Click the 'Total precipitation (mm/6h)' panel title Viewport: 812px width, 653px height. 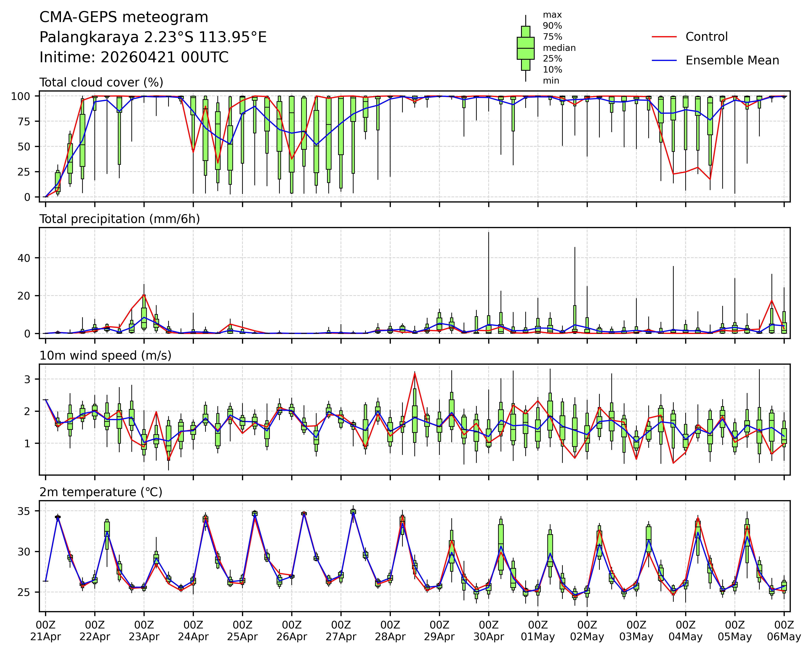pyautogui.click(x=119, y=219)
